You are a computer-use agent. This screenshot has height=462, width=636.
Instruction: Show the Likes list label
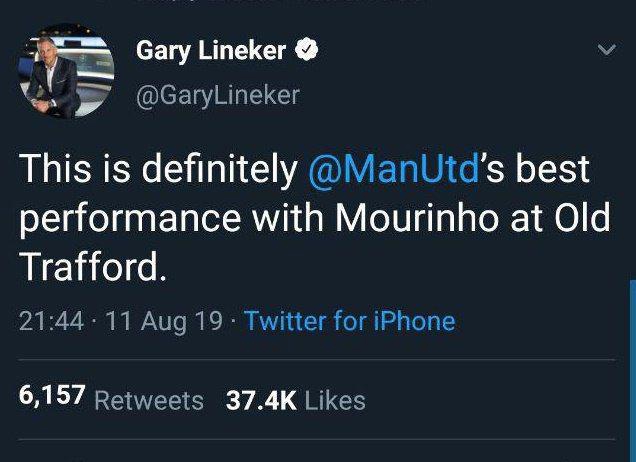pyautogui.click(x=335, y=401)
